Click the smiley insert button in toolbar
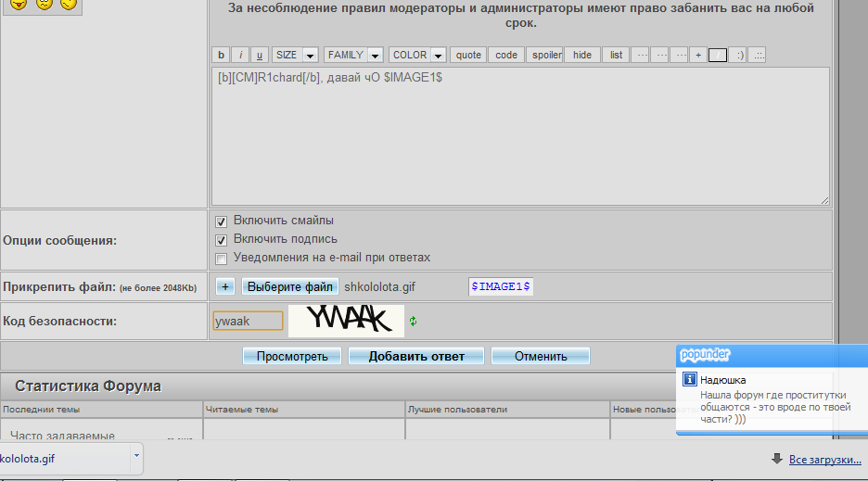 738,55
